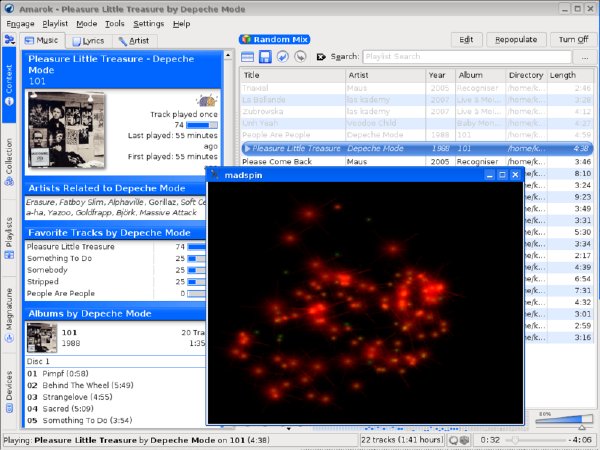600x450 pixels.
Task: Click the Last.fm style icon above Track played once
Action: 207,101
